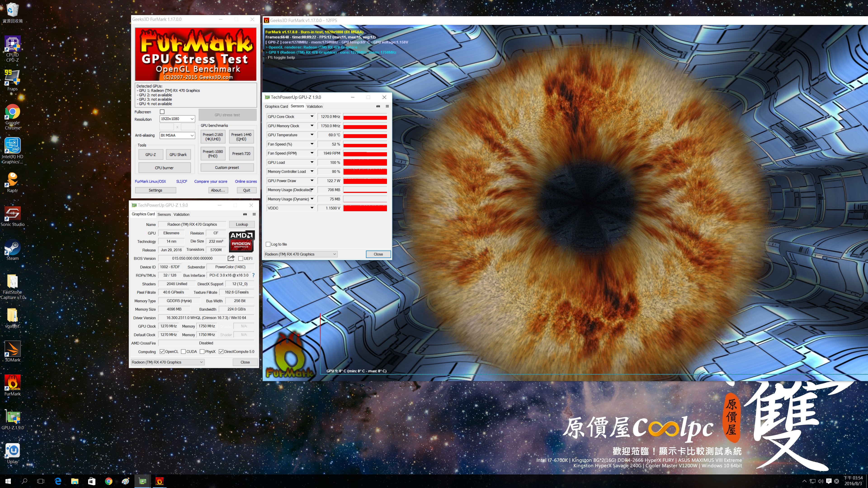Open File Explorer from the taskbar
Screen dimensions: 868x488
click(x=74, y=481)
